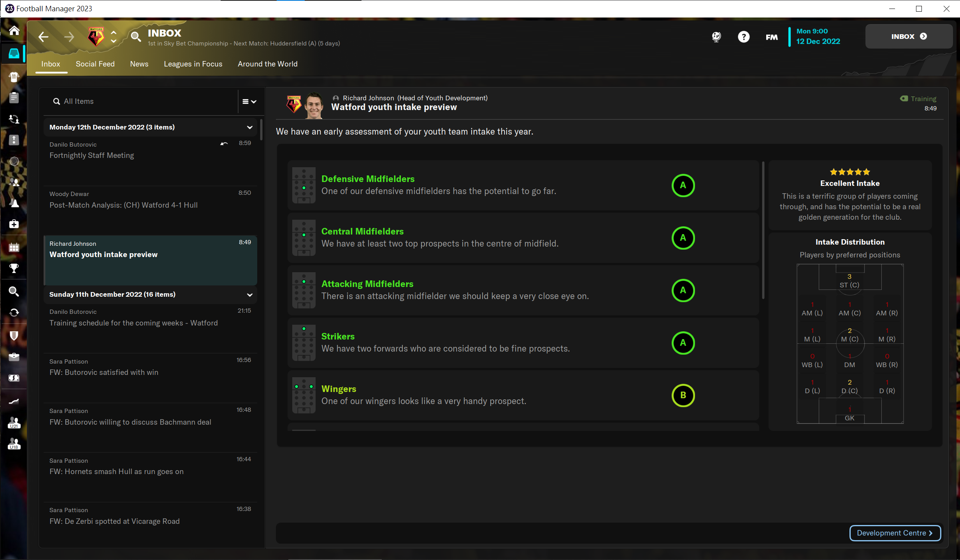The image size is (960, 560).
Task: Open FW: Hornets smash Hull message
Action: pyautogui.click(x=150, y=477)
